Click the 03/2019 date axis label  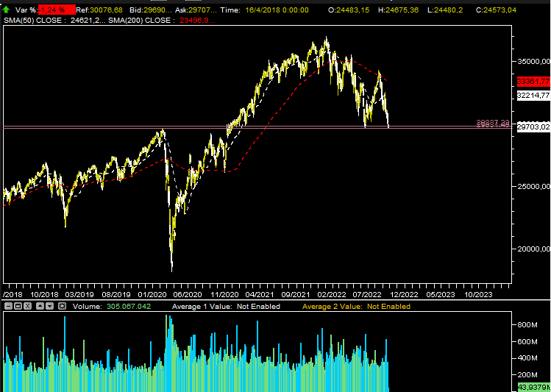coord(79,295)
